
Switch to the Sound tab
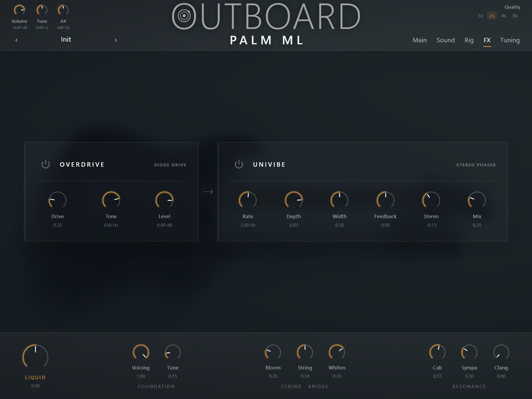pos(445,40)
